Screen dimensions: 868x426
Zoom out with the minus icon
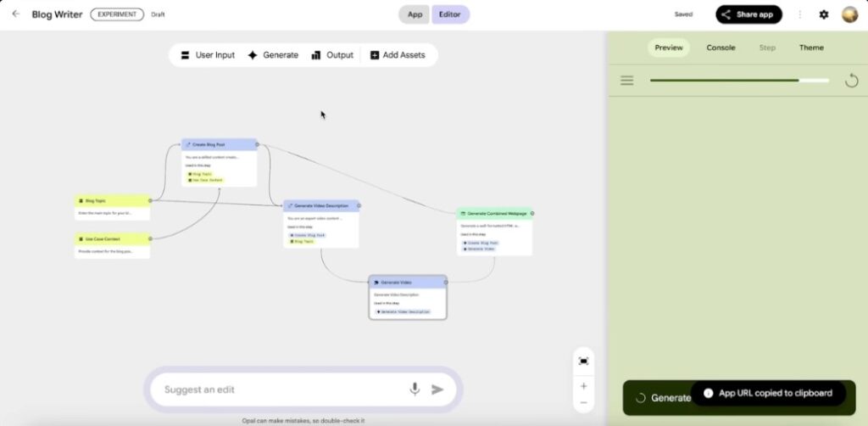[x=583, y=402]
